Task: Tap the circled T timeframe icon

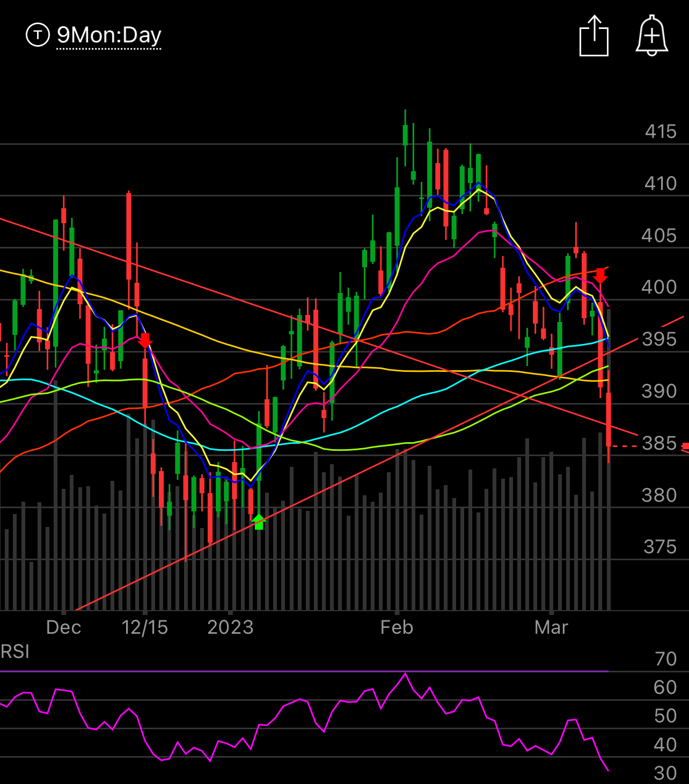Action: 38,35
